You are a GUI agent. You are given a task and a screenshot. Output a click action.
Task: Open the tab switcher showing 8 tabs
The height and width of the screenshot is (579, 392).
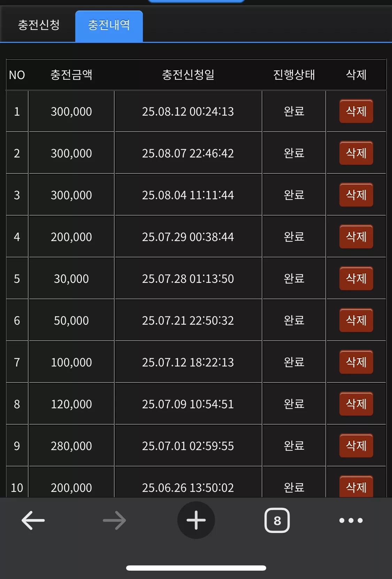tap(277, 520)
